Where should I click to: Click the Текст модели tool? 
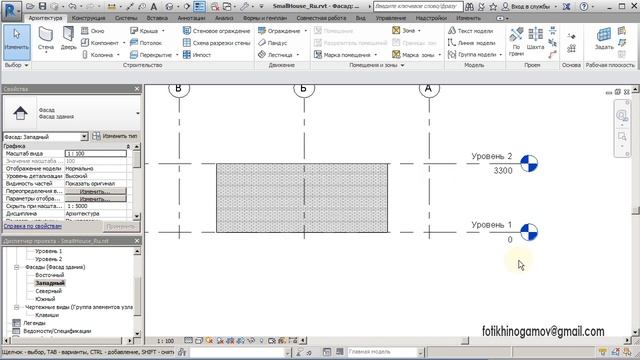pos(470,31)
